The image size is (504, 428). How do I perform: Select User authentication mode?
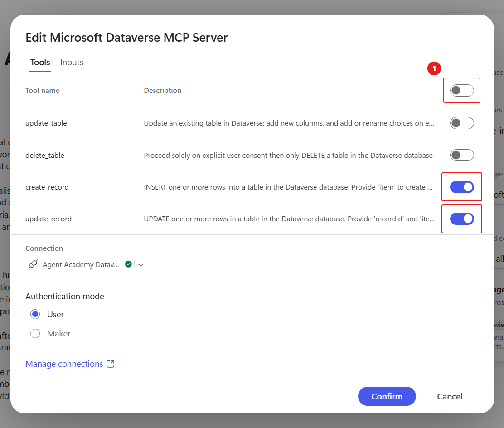(35, 314)
